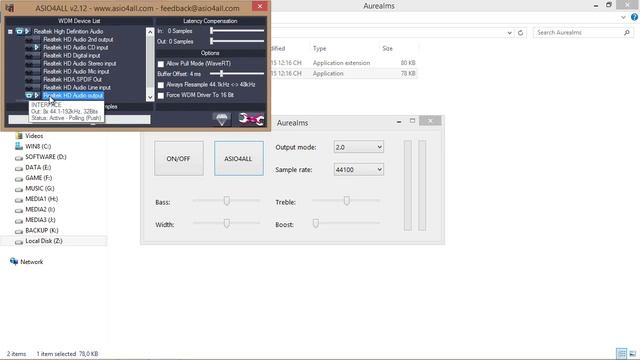Image resolution: width=640 pixels, height=360 pixels.
Task: Select Realtek HD Audio 2nd output row
Action: tap(78, 40)
